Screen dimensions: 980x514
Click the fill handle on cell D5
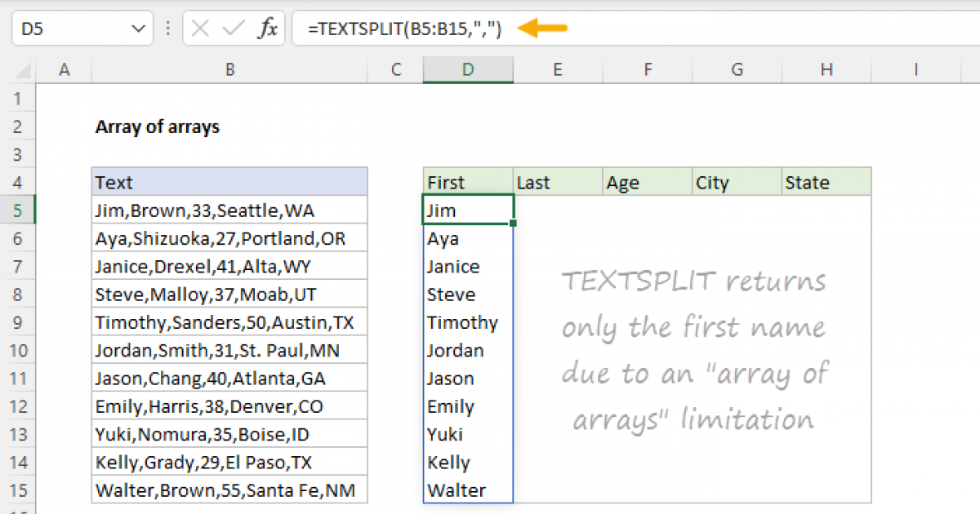coord(513,223)
